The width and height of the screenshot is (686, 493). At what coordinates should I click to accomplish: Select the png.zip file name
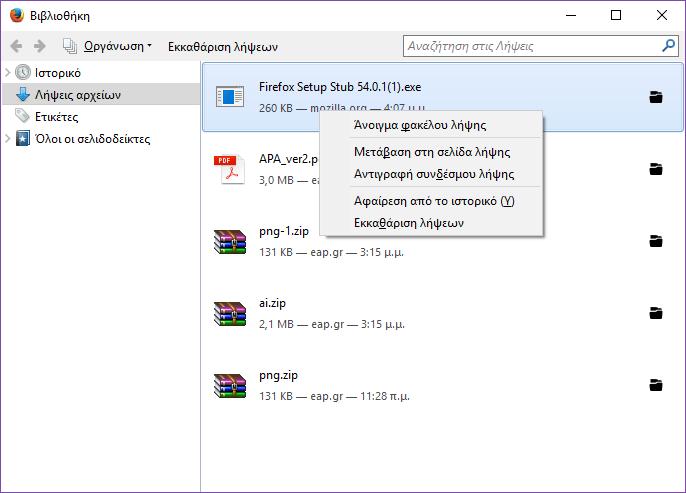(x=278, y=375)
